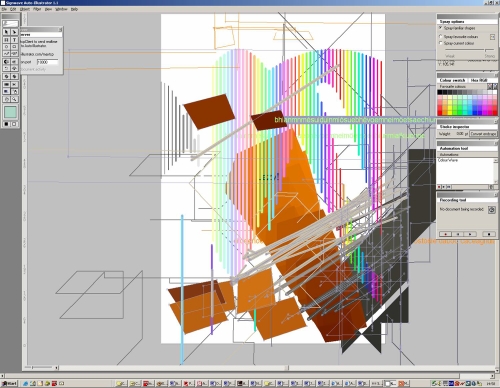Click the Recording tool document icon
Screen dimensions: 500x388
492,209
